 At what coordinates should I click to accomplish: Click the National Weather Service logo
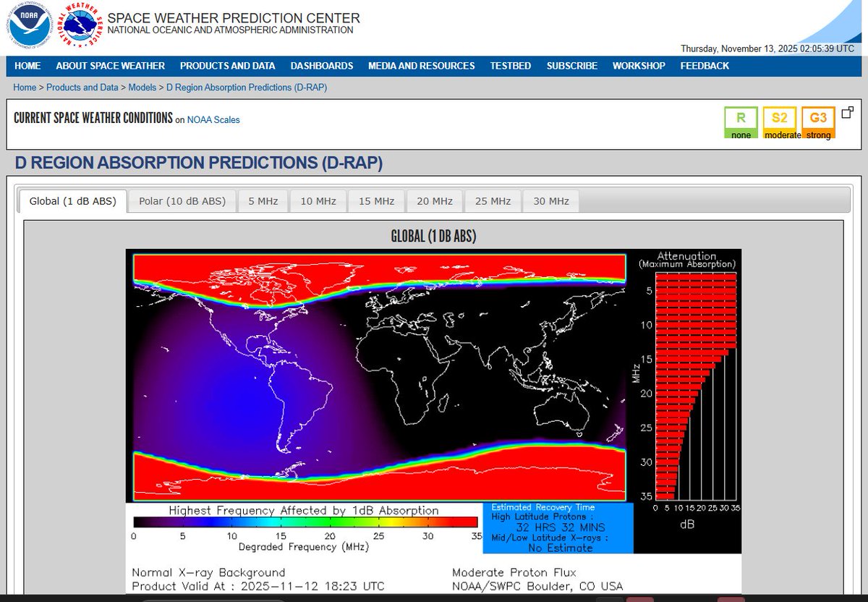80,27
